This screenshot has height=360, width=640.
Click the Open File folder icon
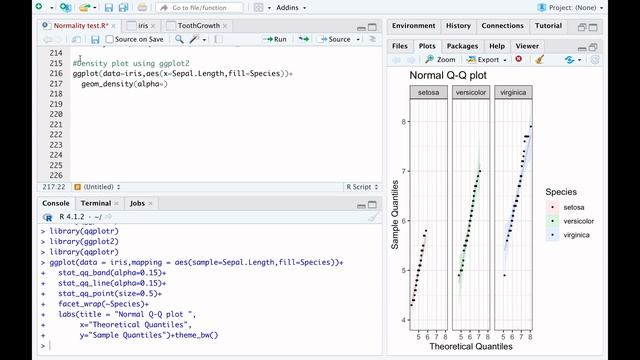tap(85, 7)
